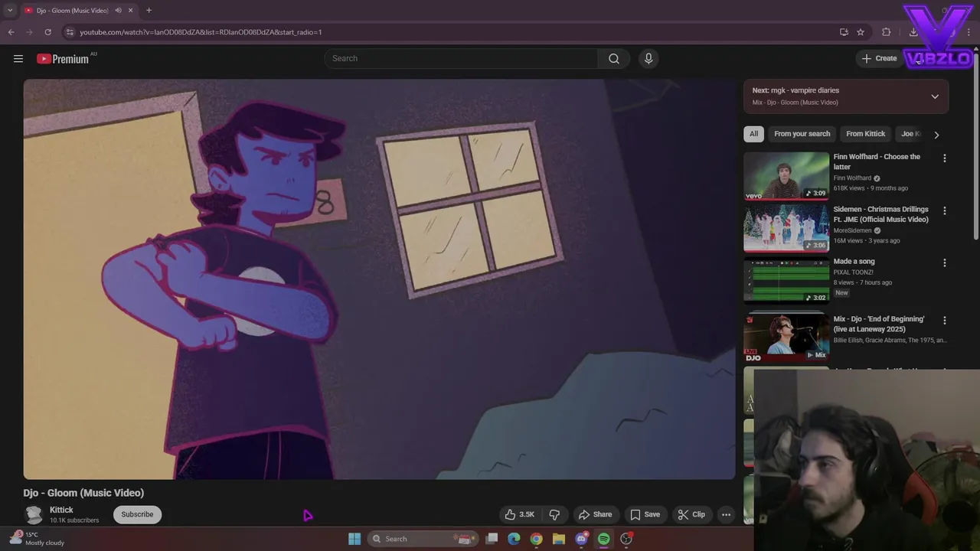The image size is (980, 551).
Task: Open the tab search dropdown arrow
Action: 10,11
